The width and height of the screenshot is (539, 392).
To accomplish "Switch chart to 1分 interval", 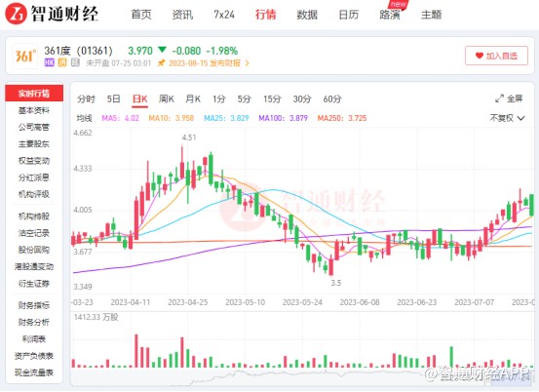I will click(x=219, y=99).
